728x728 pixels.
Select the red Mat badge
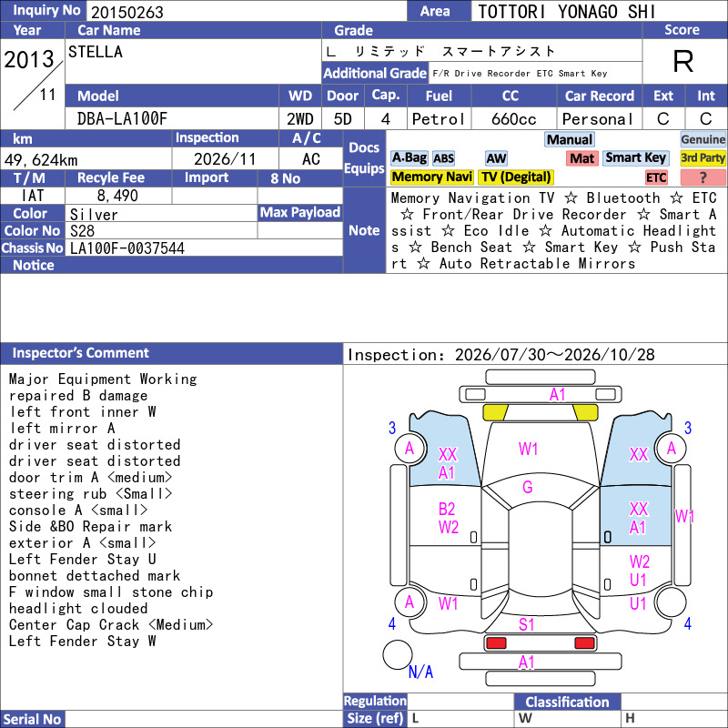(x=582, y=158)
